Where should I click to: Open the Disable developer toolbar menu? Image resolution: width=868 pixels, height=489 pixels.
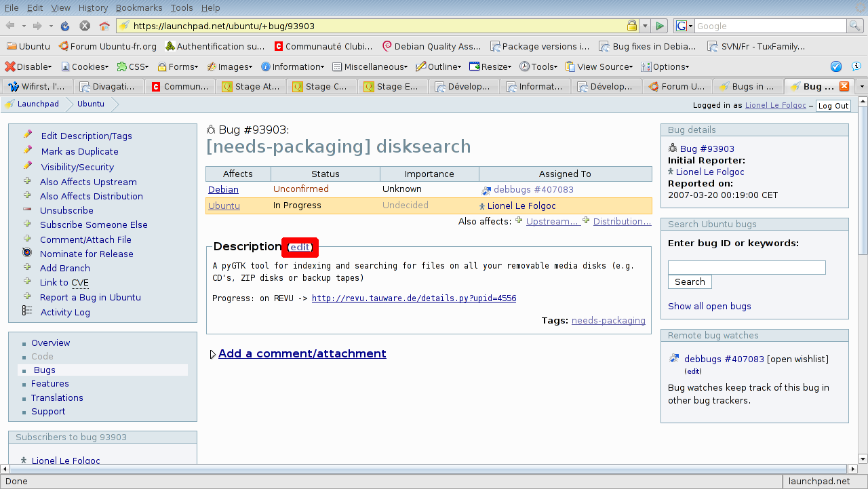(29, 66)
